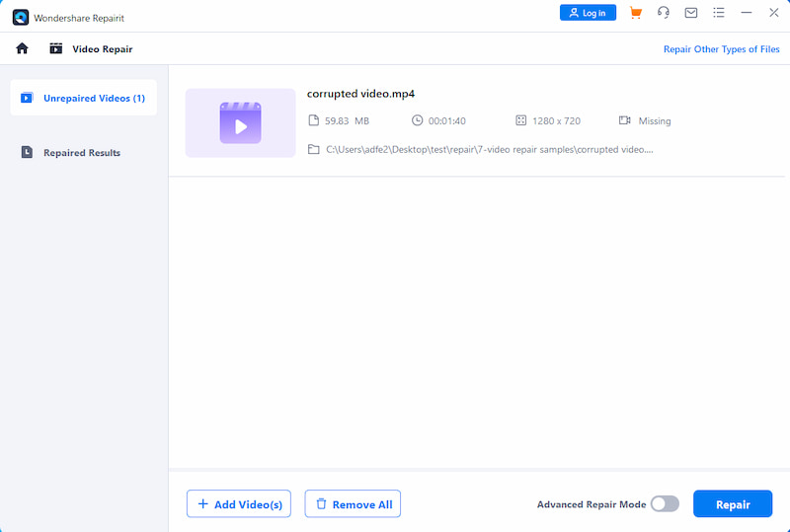
Task: Open the mail feedback icon
Action: 691,13
